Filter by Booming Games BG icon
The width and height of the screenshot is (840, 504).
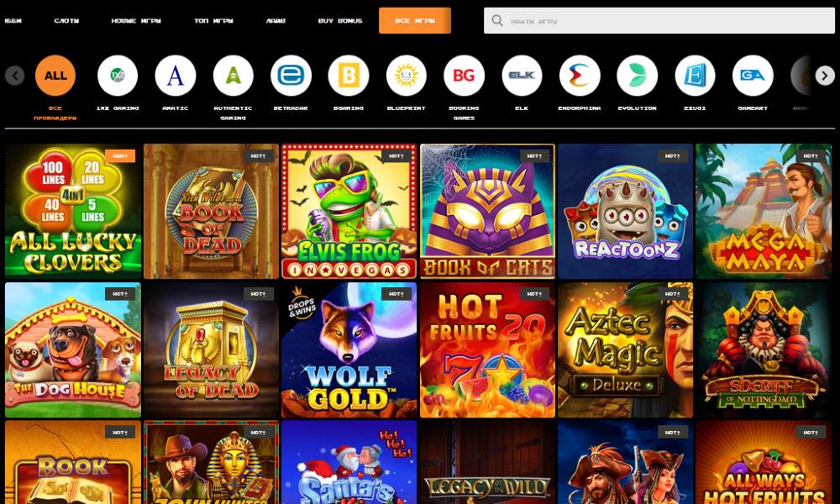point(464,76)
